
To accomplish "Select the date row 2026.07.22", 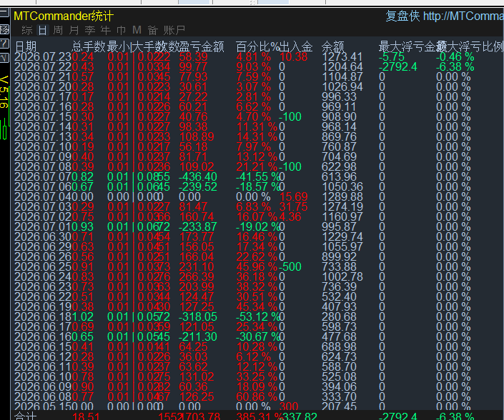I will [43, 67].
